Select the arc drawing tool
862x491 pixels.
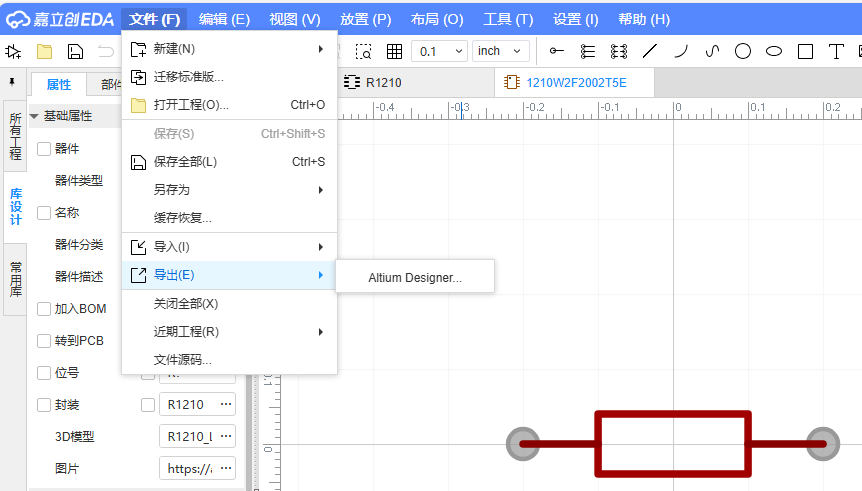click(x=681, y=51)
